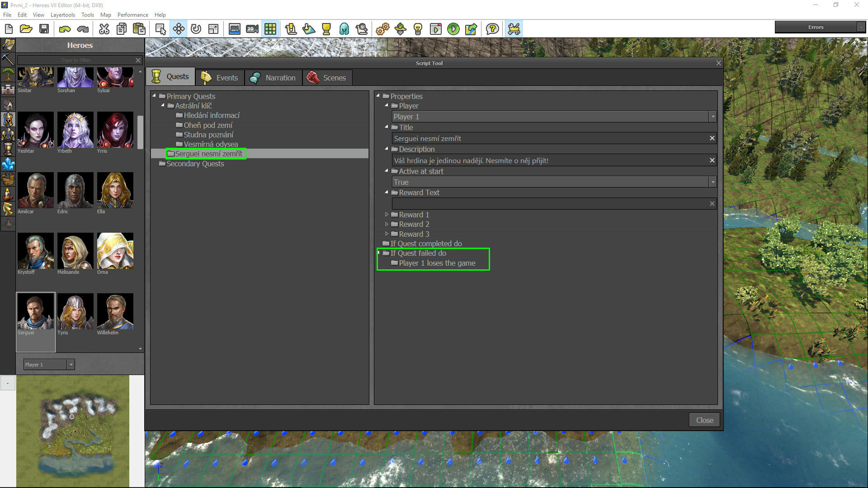Image resolution: width=868 pixels, height=488 pixels.
Task: Paste from clipboard
Action: 139,29
